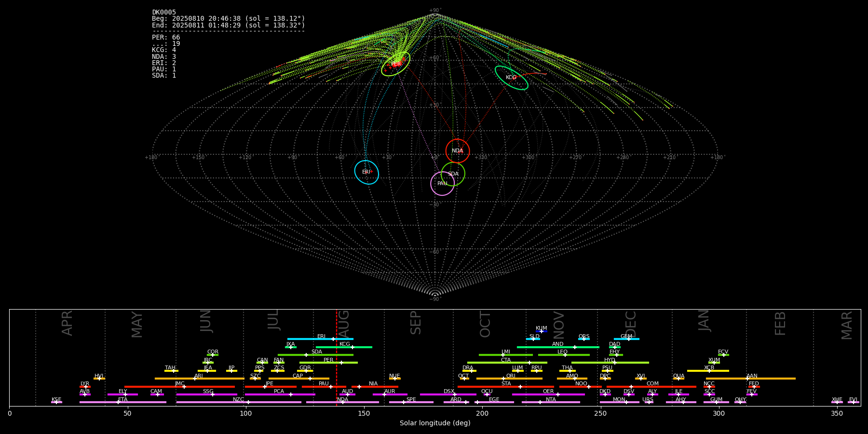Click the APR month label in the timeline

tap(67, 323)
